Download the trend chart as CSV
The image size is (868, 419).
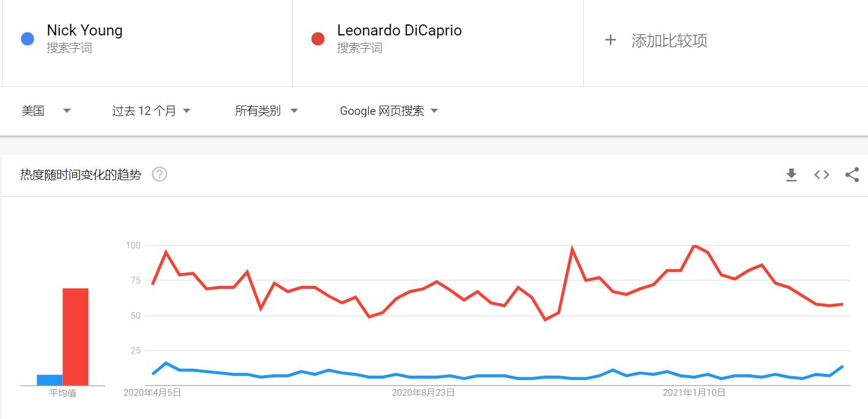(x=791, y=175)
